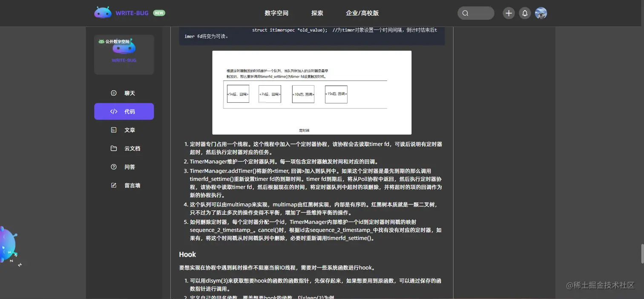
Task: Switch to the 探索 tab
Action: (x=317, y=13)
